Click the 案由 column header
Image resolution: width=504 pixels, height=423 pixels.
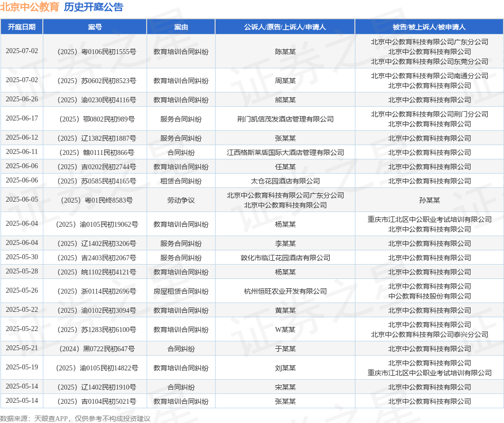click(x=181, y=27)
